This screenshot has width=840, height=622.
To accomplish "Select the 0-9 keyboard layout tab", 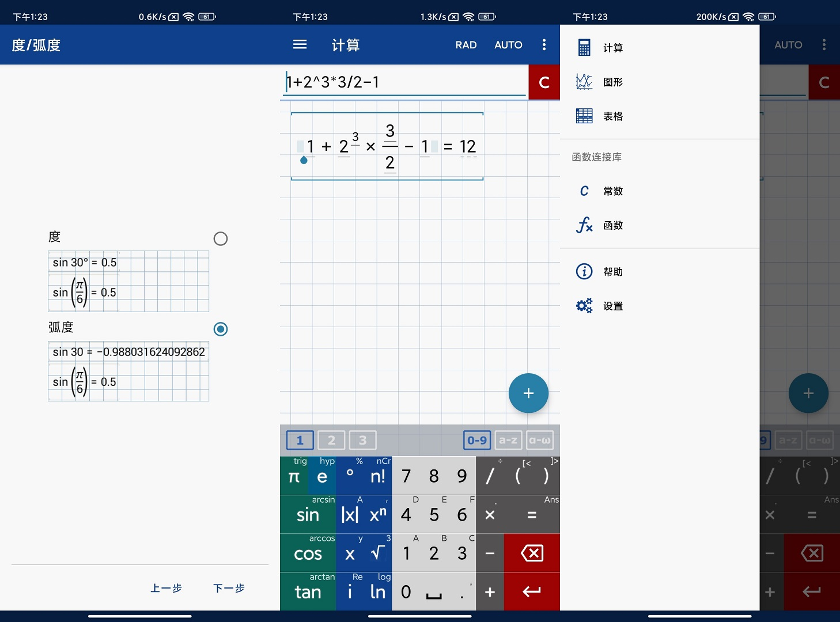I will click(477, 441).
